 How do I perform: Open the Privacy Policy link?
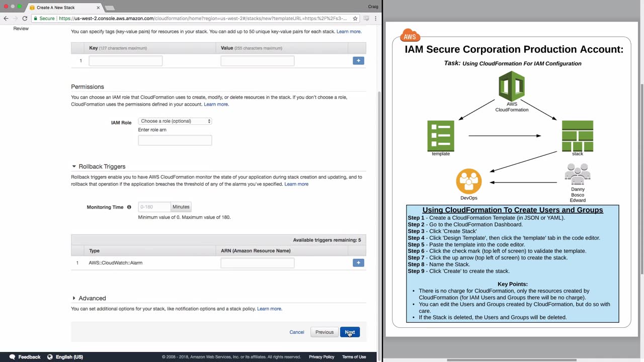point(321,357)
